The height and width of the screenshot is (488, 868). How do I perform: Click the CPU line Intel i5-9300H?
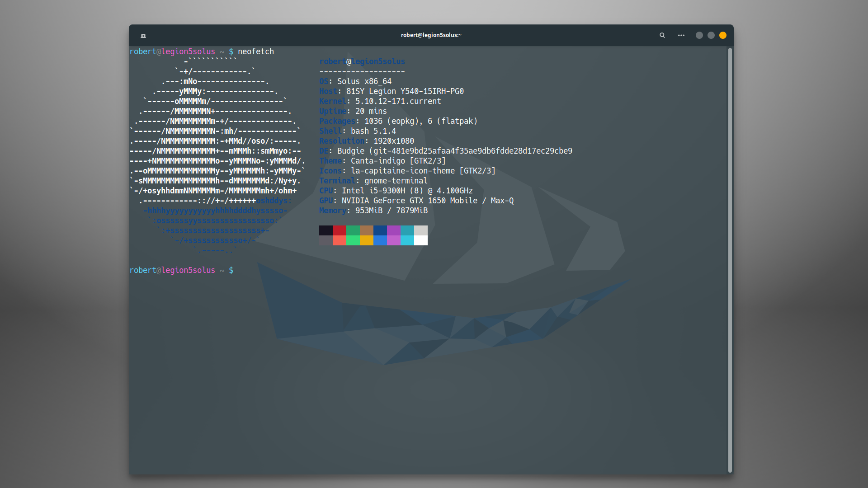tap(396, 191)
